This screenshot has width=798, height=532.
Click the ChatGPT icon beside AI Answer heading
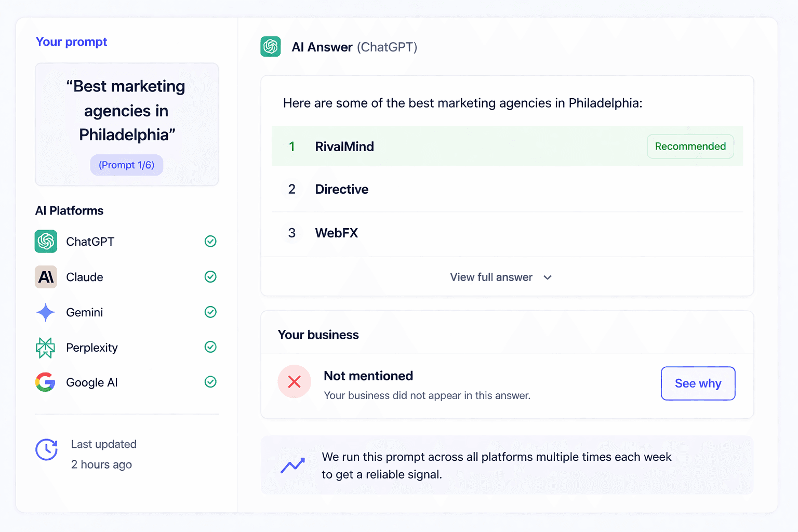[x=271, y=47]
